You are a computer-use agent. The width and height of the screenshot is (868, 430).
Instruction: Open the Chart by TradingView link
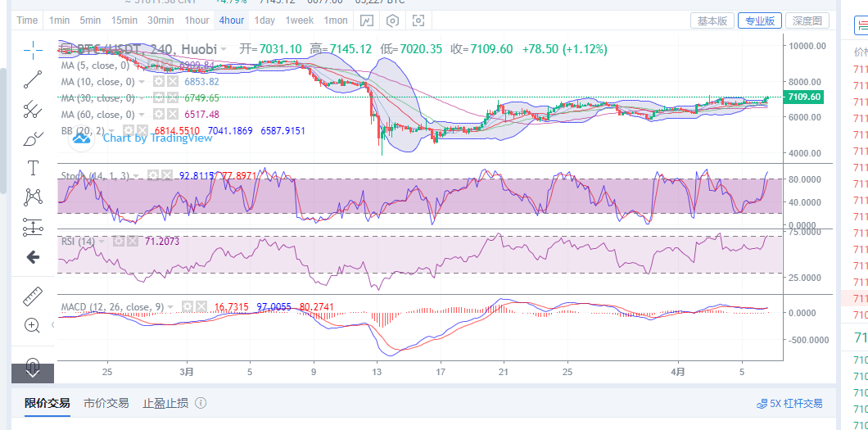coord(158,138)
